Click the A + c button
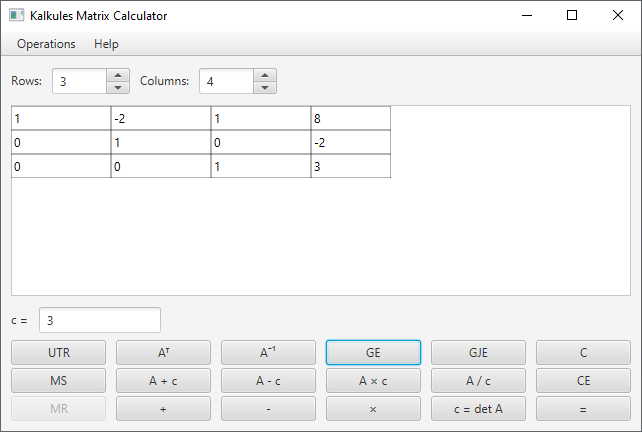The height and width of the screenshot is (432, 642). [x=163, y=380]
